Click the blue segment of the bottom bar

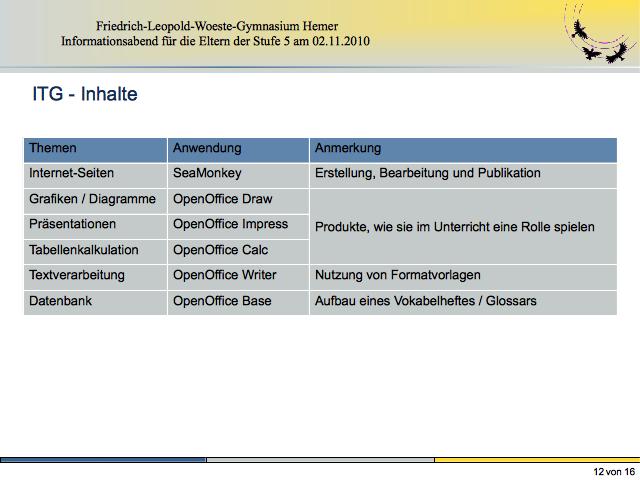(x=103, y=459)
